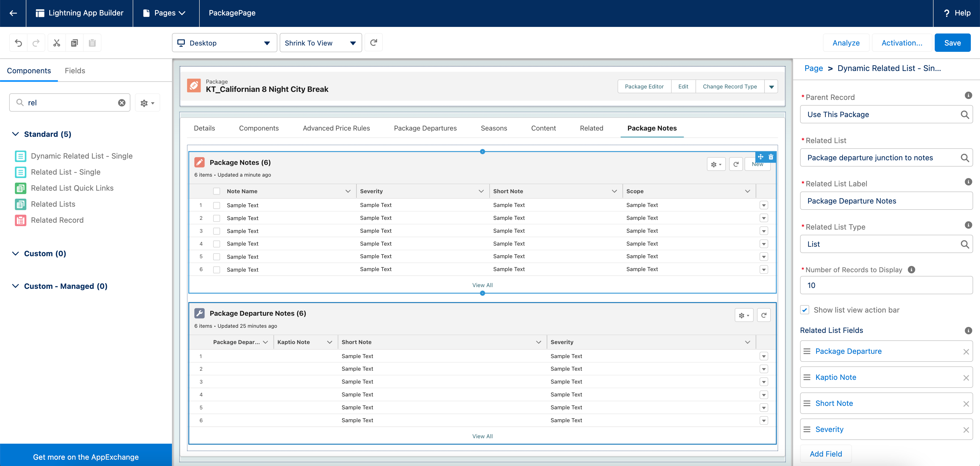
Task: Remove Kaptio Note field from list
Action: [966, 378]
